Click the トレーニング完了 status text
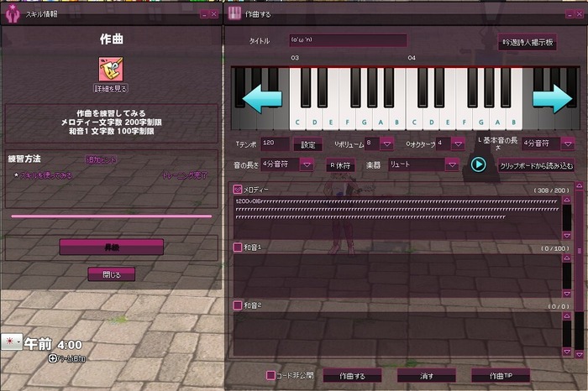Screen dimensions: 588x391 click(x=185, y=175)
